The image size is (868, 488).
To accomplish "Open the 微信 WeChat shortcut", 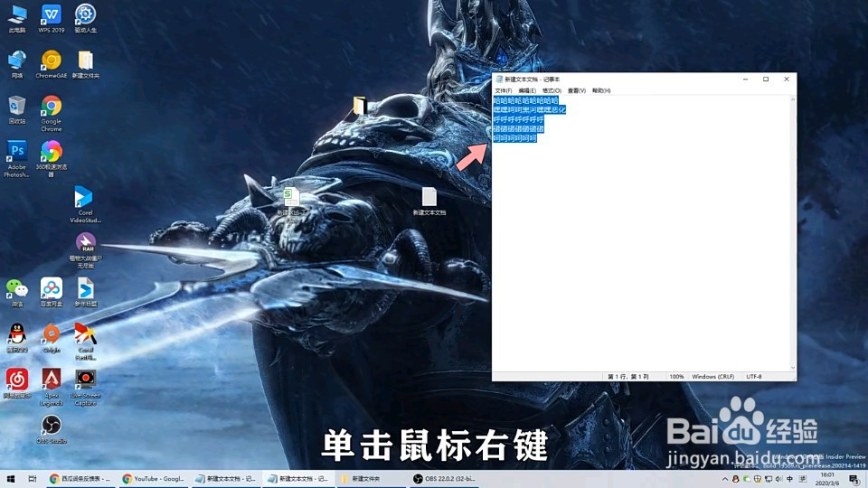I will 17,293.
